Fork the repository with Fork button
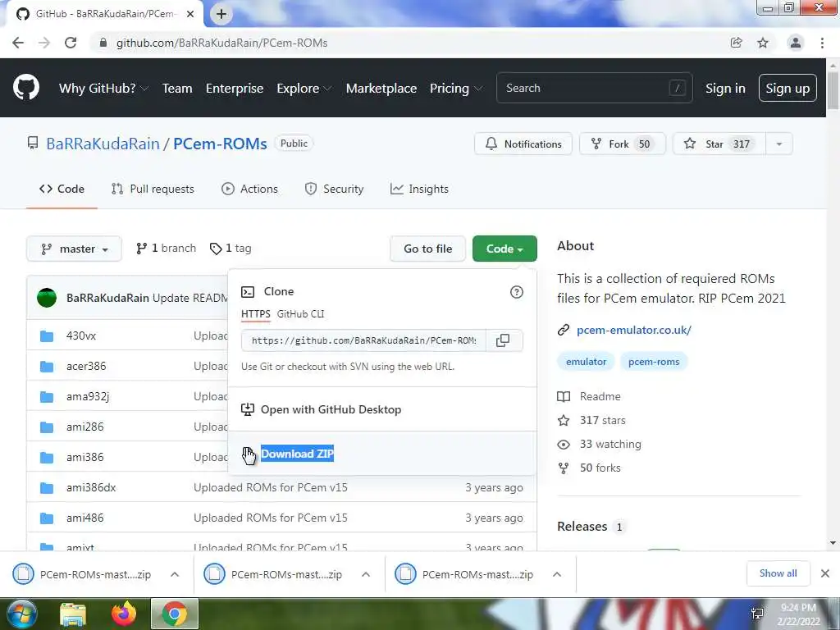 (622, 144)
